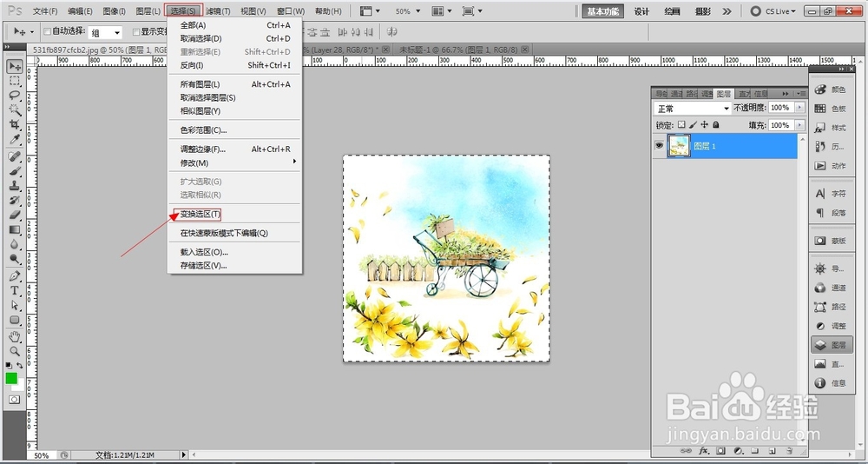868x464 pixels.
Task: Select the Gradient tool
Action: [15, 229]
